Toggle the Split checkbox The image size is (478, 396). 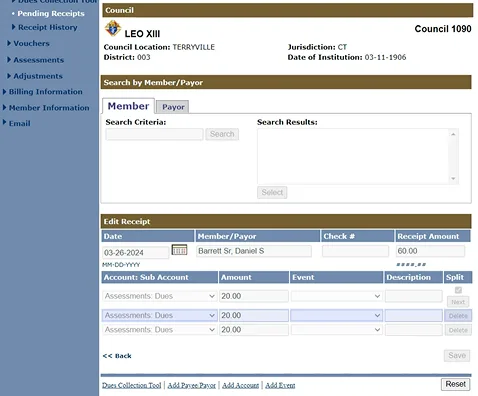point(458,290)
